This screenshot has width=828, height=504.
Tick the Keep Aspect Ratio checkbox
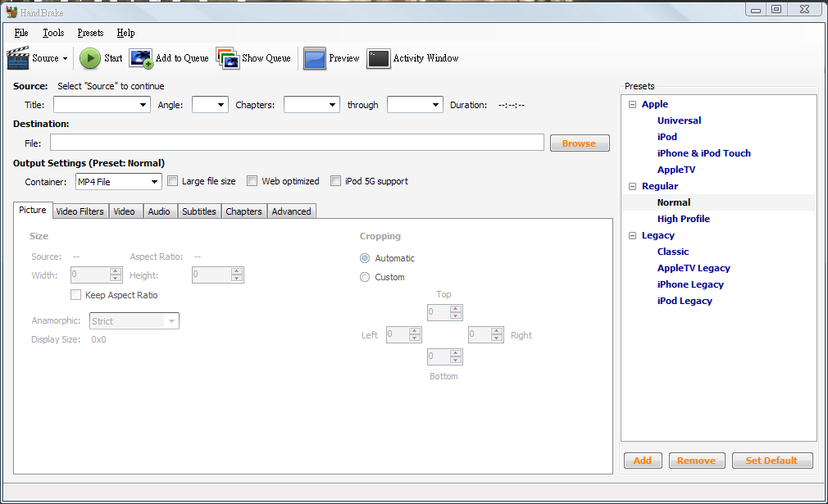76,295
